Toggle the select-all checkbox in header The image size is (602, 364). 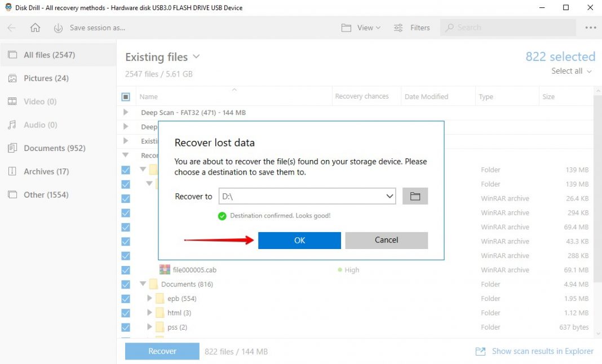(126, 96)
